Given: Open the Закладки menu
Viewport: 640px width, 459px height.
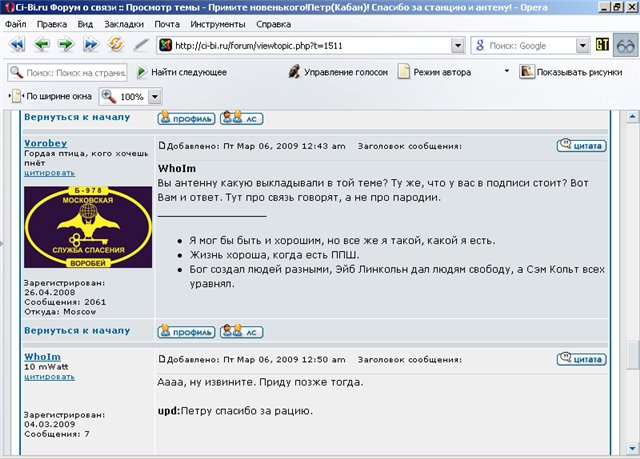Looking at the screenshot, I should (x=123, y=22).
